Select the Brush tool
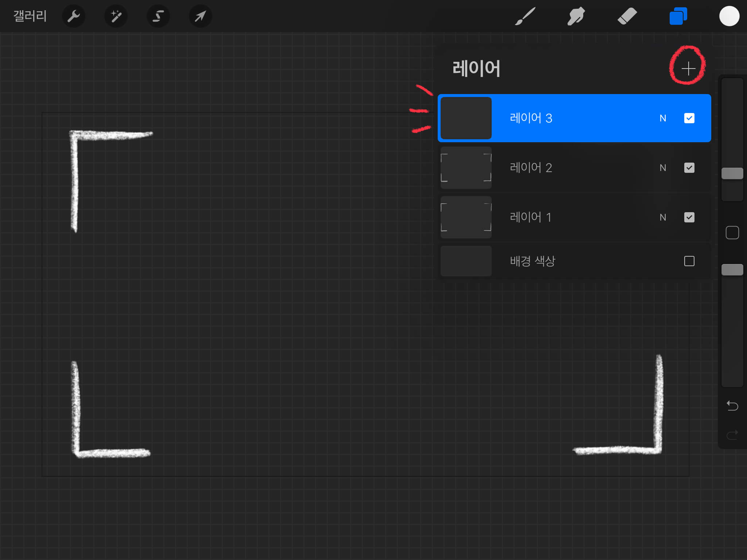 (525, 16)
